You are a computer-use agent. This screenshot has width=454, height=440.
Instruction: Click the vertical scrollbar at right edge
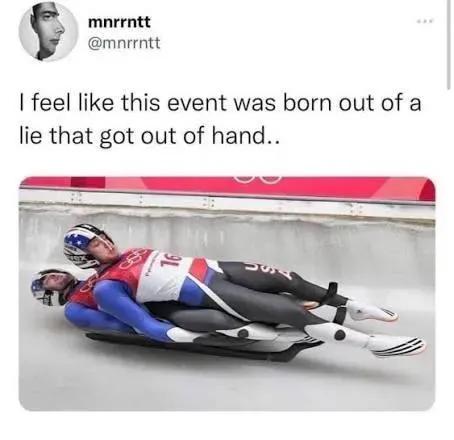[449, 45]
